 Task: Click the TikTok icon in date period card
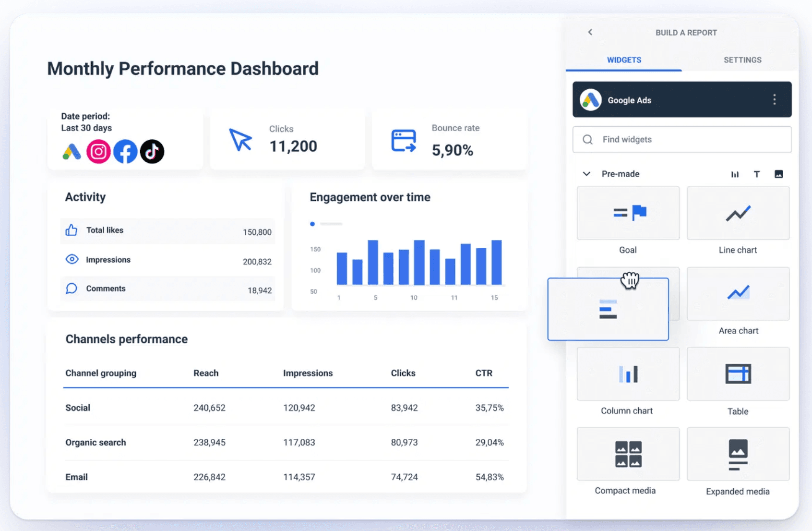click(152, 152)
